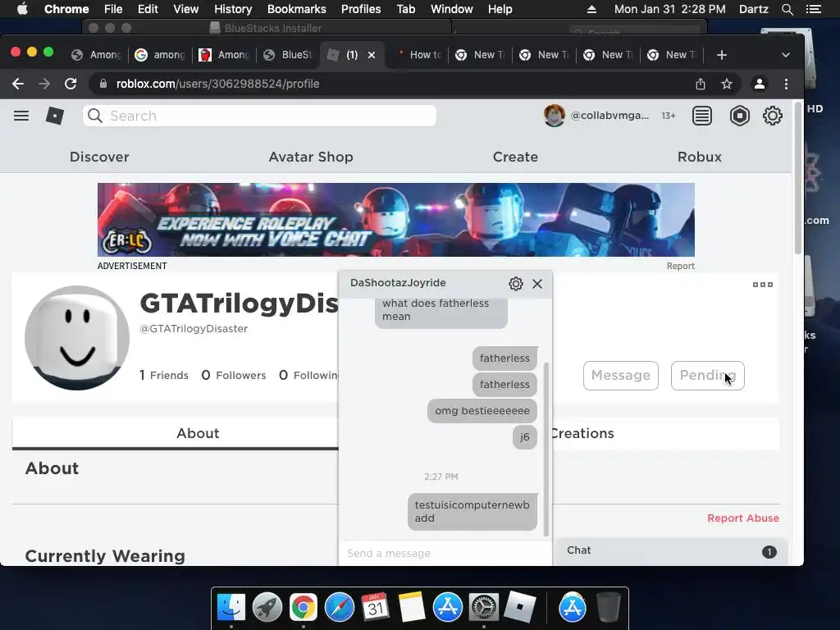Open the Chrome File menu

point(113,9)
